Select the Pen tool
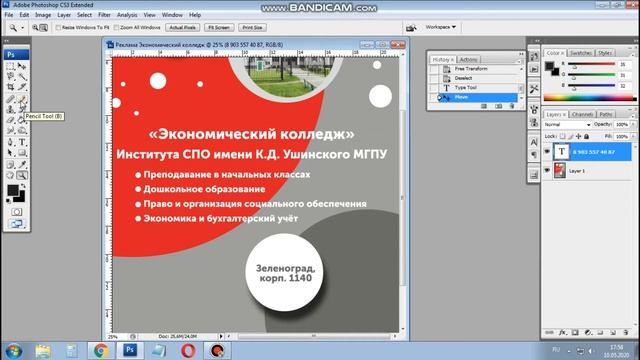This screenshot has width=640, height=360. pos(10,142)
